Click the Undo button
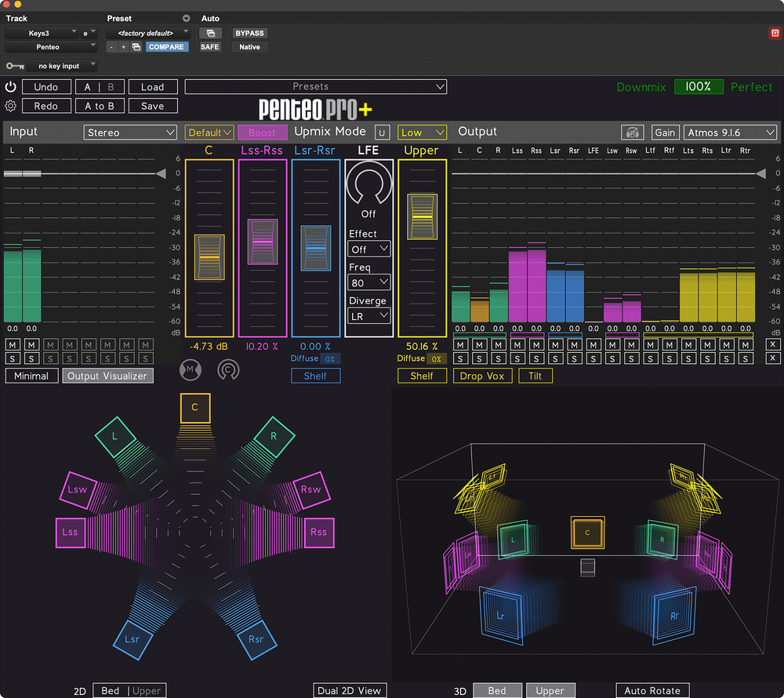Image resolution: width=784 pixels, height=698 pixels. tap(46, 87)
